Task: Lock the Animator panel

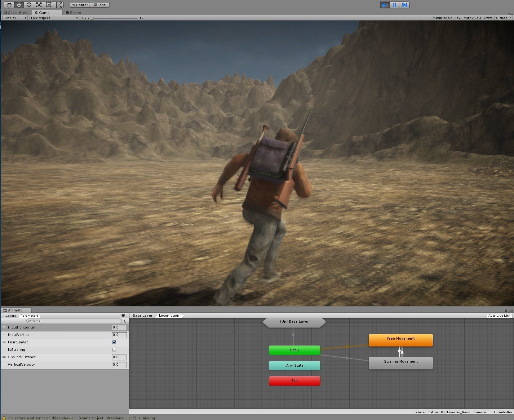Action: coord(506,311)
